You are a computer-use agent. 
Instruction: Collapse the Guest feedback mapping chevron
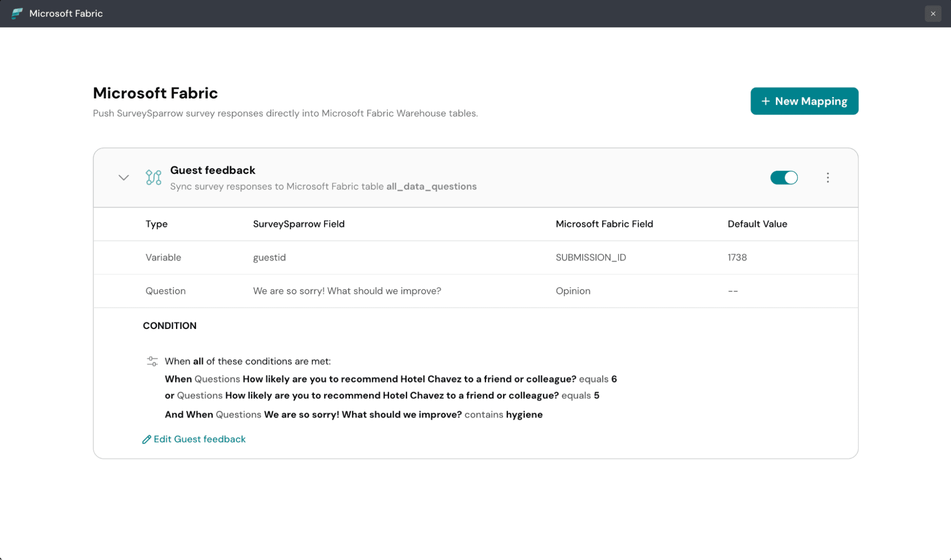tap(124, 177)
